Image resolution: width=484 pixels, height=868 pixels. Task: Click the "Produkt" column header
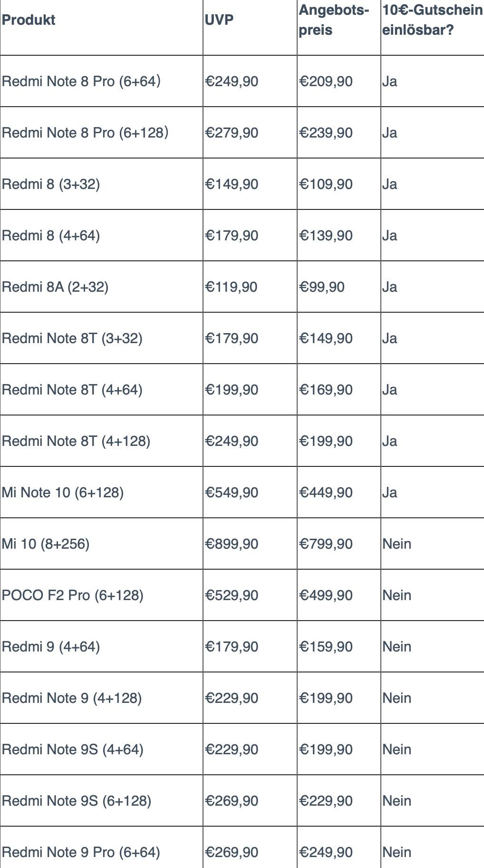click(29, 20)
